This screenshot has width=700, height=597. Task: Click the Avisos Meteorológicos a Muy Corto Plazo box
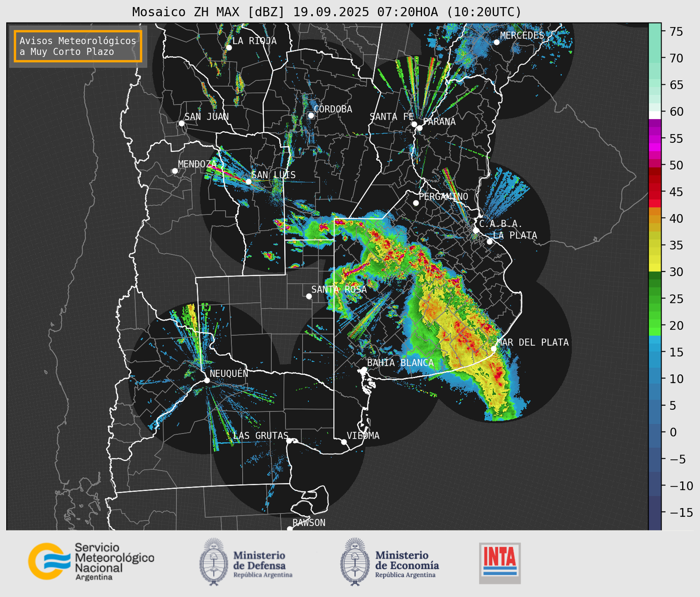click(x=78, y=46)
